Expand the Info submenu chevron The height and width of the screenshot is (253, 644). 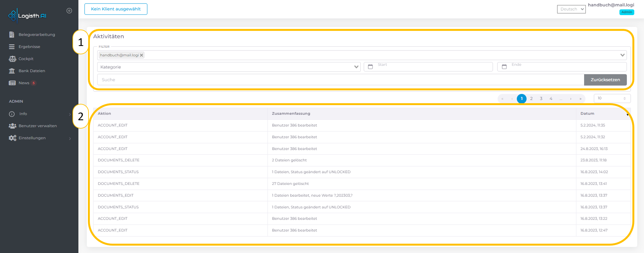tap(70, 114)
